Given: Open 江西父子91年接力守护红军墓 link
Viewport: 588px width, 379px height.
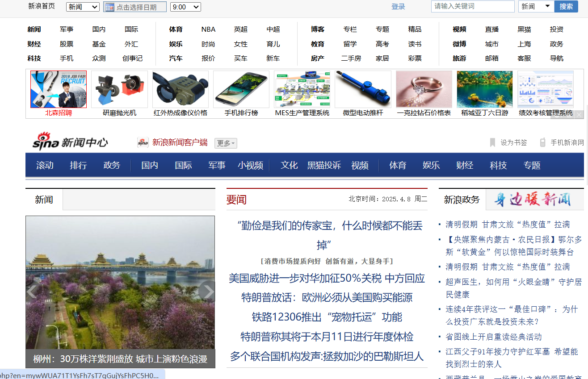Looking at the screenshot, I should [x=512, y=358].
